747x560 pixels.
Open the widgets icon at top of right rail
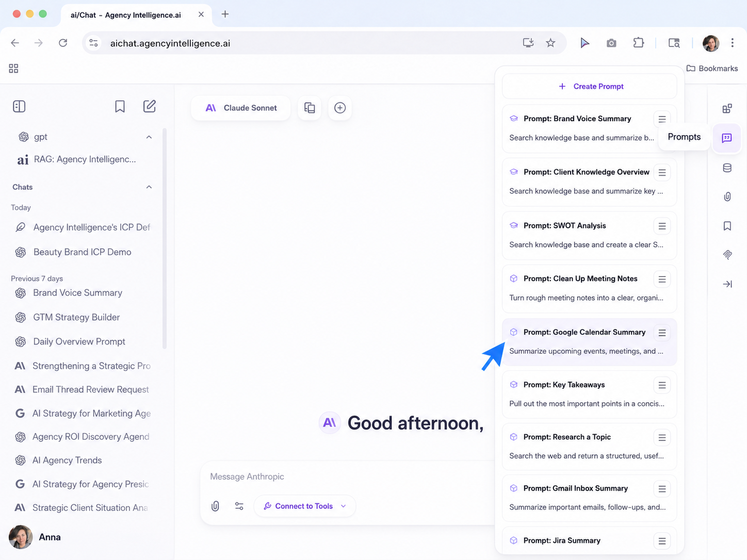coord(727,108)
